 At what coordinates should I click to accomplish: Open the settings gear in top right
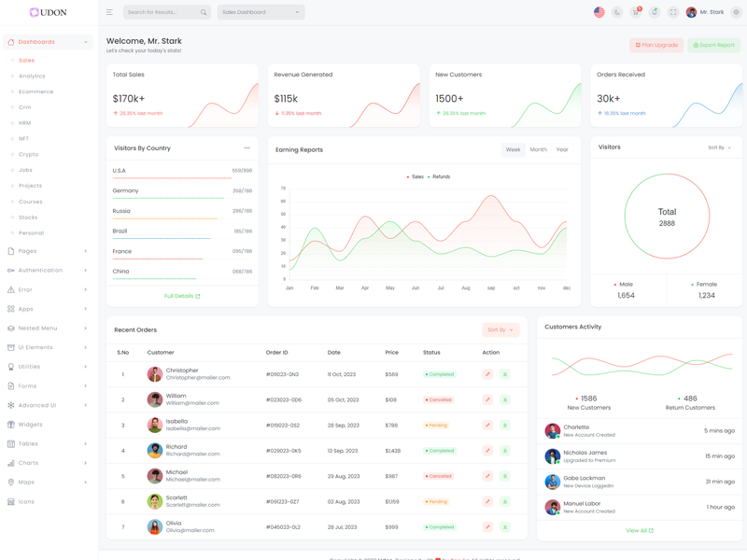coord(736,12)
